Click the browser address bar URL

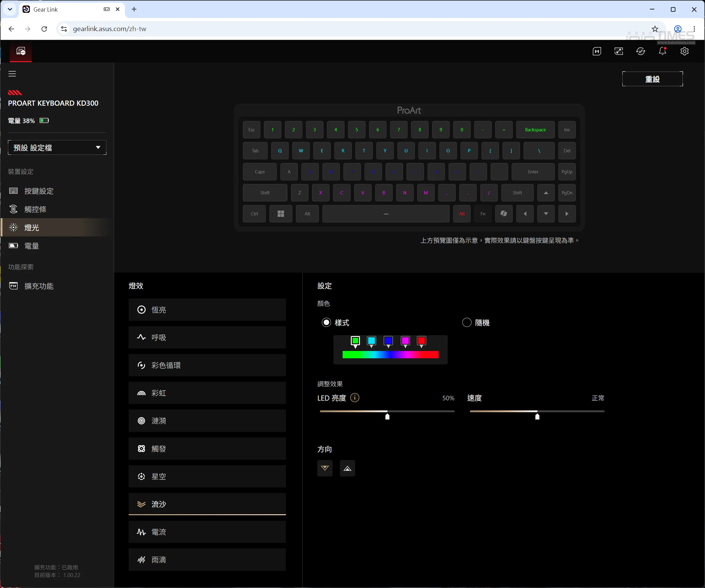(x=109, y=29)
